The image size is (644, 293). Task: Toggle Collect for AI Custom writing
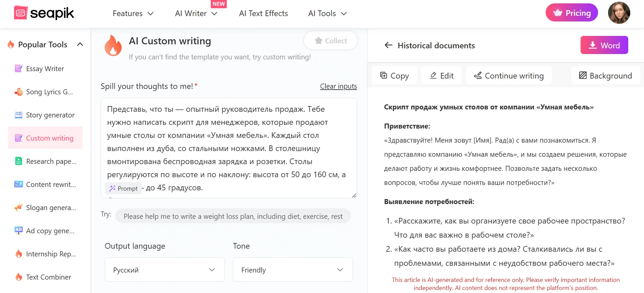330,40
